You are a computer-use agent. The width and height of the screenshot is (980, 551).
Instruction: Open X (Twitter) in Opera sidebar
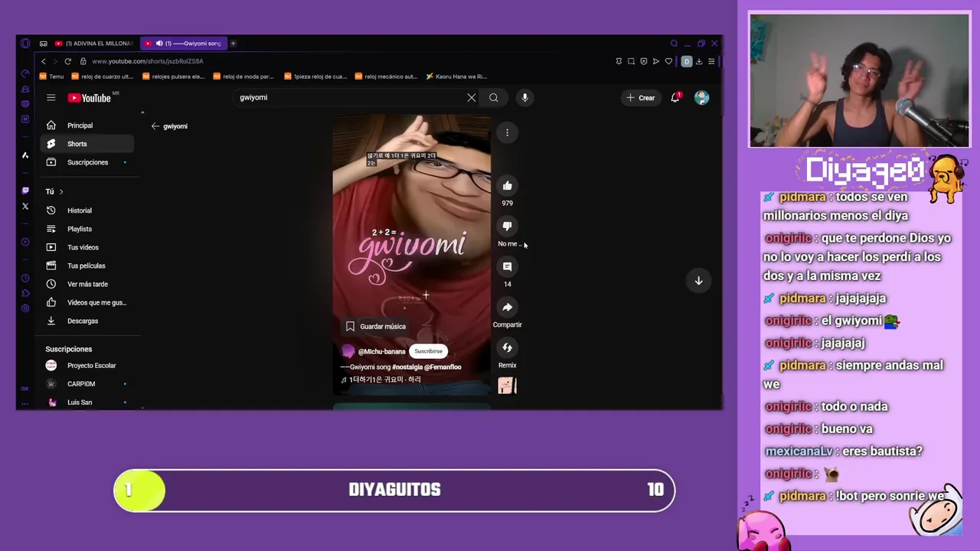pos(25,207)
